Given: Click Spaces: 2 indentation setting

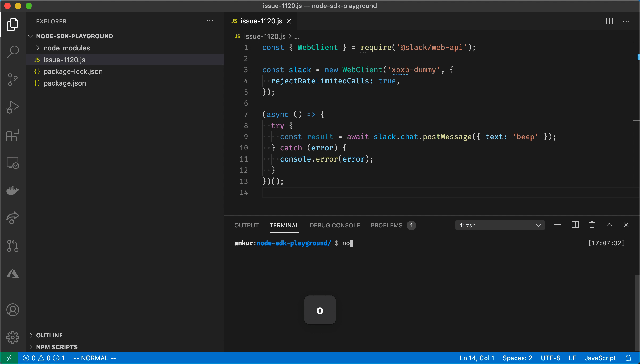Looking at the screenshot, I should 517,358.
